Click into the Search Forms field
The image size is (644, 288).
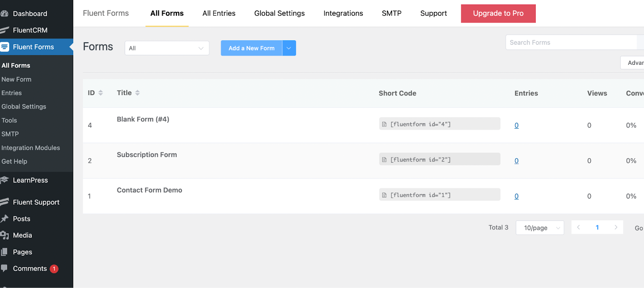(571, 42)
